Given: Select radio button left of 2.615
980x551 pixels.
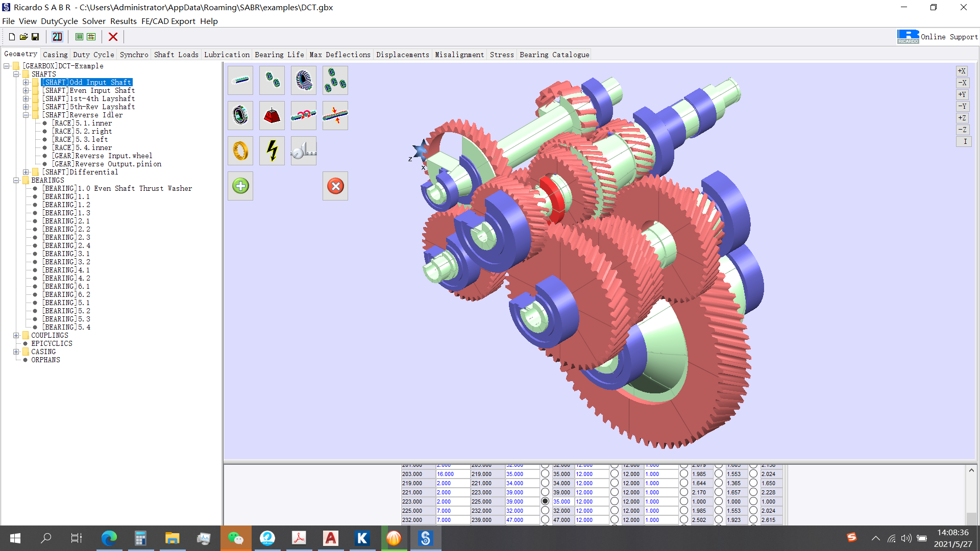Looking at the screenshot, I should point(753,520).
